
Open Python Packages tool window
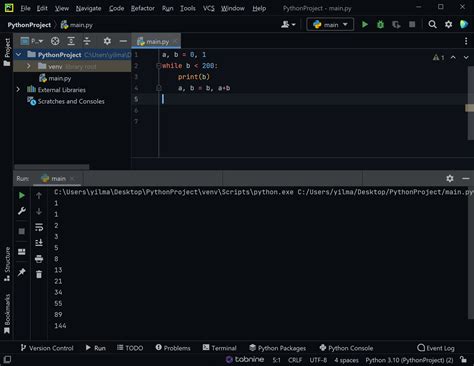[277, 348]
